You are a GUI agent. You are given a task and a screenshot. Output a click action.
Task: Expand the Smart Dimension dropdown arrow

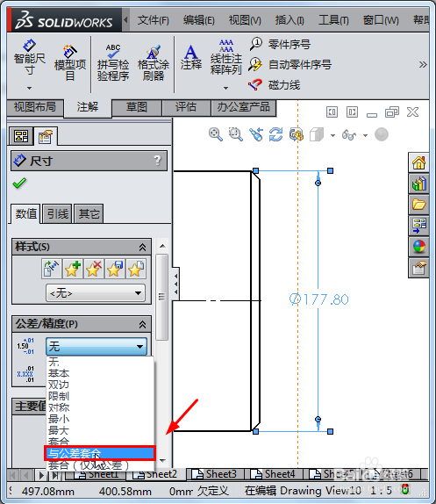pos(29,88)
